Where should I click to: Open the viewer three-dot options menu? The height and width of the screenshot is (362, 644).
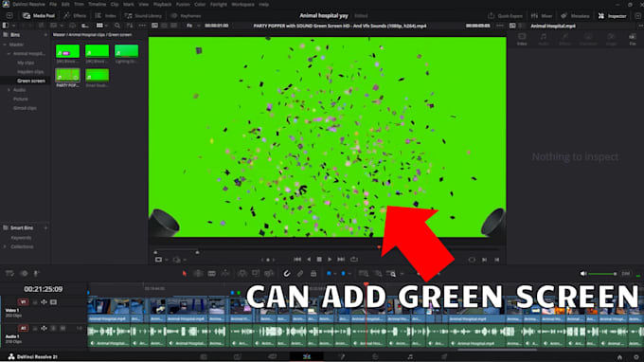500,26
